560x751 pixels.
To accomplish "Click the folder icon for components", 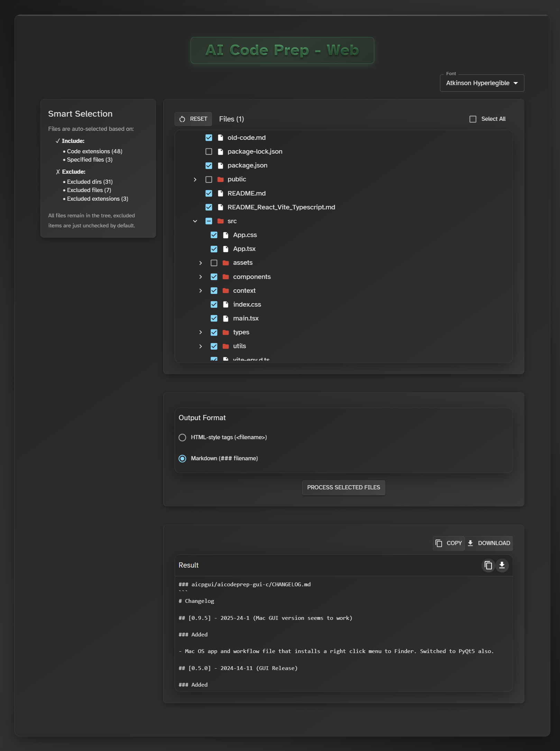I will (226, 277).
